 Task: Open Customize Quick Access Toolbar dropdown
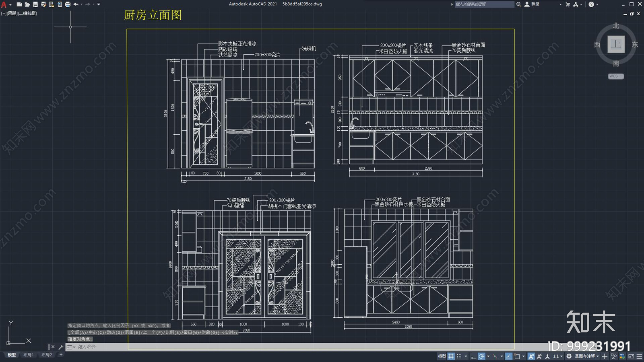pyautogui.click(x=99, y=4)
